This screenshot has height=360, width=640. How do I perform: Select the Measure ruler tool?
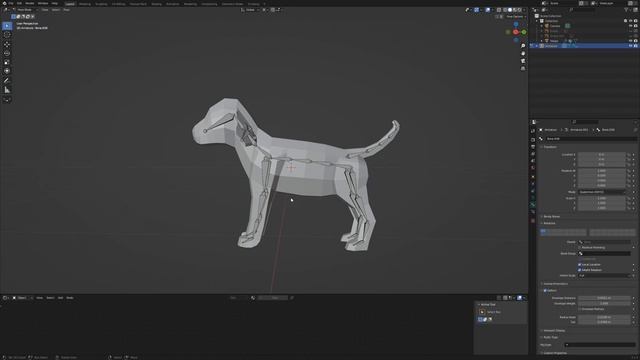(7, 90)
